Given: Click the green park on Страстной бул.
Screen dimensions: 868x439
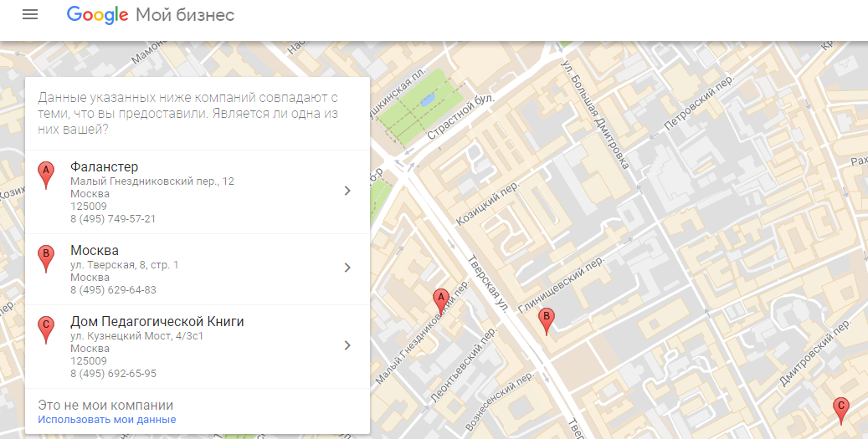Looking at the screenshot, I should click(421, 108).
